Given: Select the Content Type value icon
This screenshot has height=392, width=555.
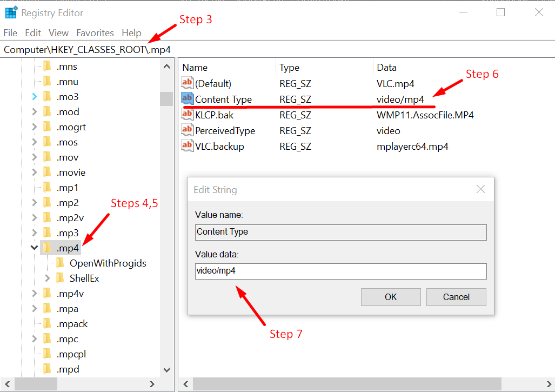Looking at the screenshot, I should (x=187, y=99).
